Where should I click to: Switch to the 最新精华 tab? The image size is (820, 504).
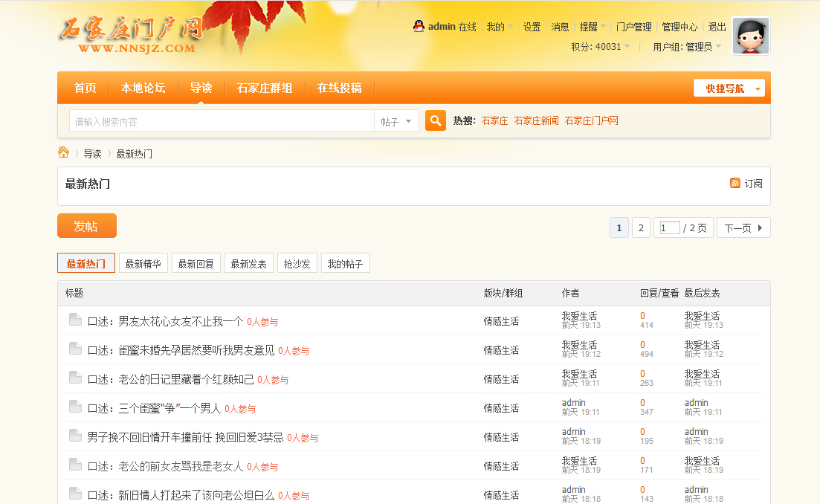tap(143, 262)
